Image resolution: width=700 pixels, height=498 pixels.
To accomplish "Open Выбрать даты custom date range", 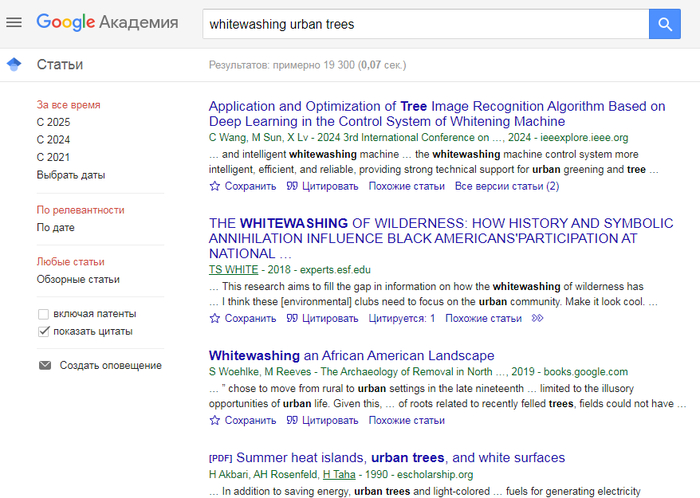I will click(70, 175).
